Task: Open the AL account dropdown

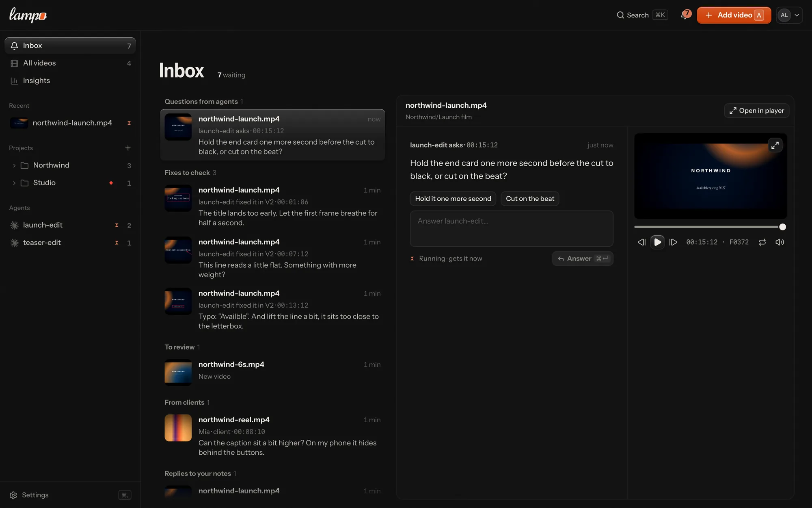Action: pyautogui.click(x=789, y=15)
